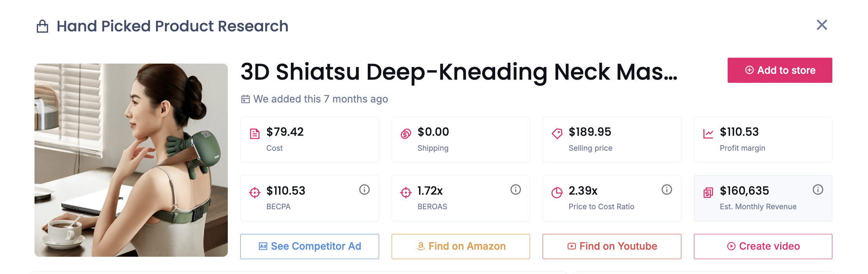Start Create video
The height and width of the screenshot is (274, 868).
coord(763,247)
